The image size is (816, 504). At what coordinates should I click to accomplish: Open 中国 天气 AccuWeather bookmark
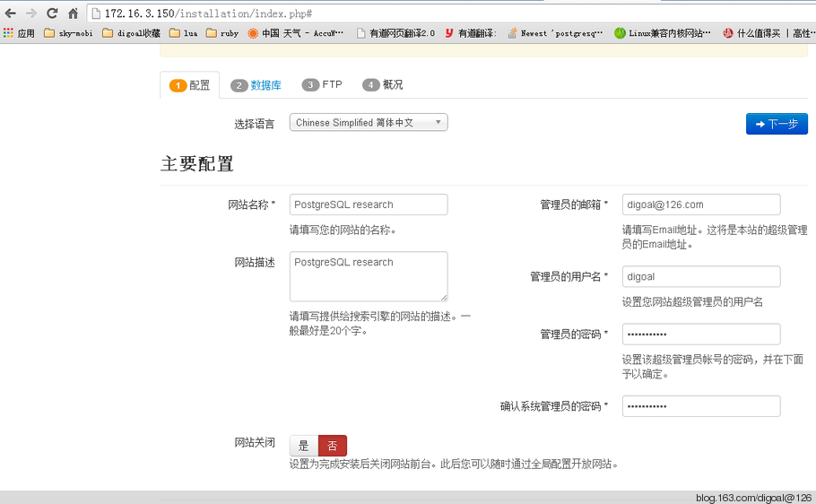click(296, 33)
